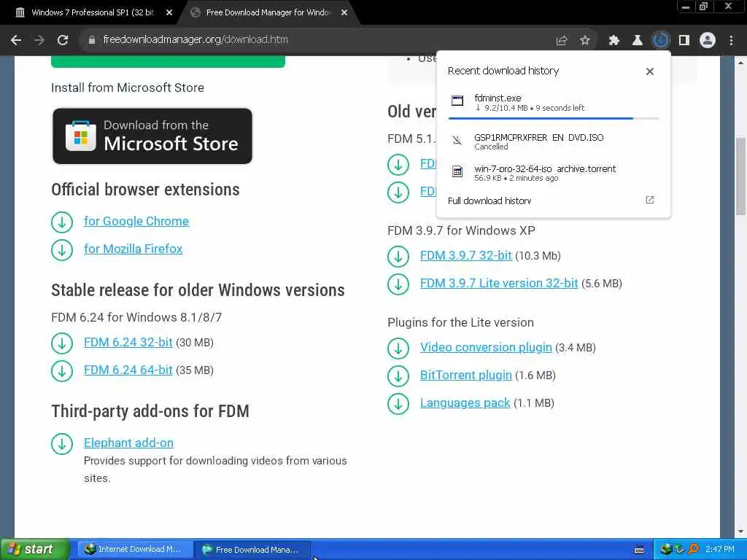This screenshot has height=560, width=747.
Task: Download FDM 6.24 32-bit
Action: pyautogui.click(x=128, y=343)
